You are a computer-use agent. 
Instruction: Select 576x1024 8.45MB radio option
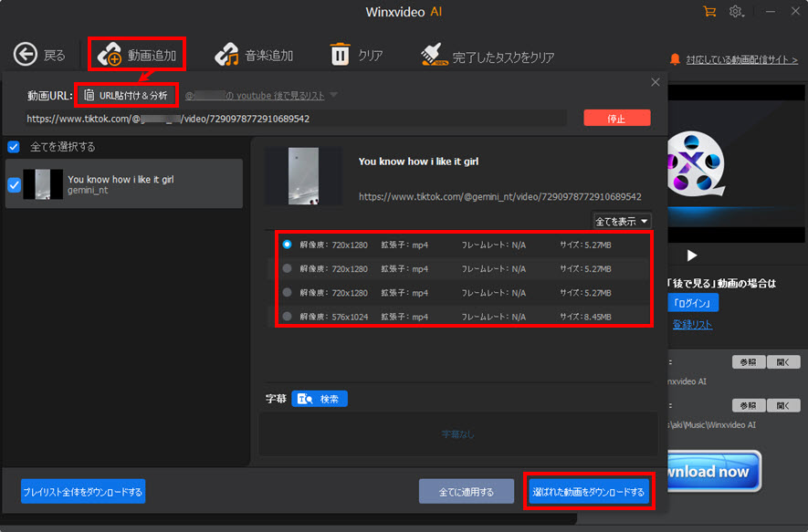pos(287,317)
